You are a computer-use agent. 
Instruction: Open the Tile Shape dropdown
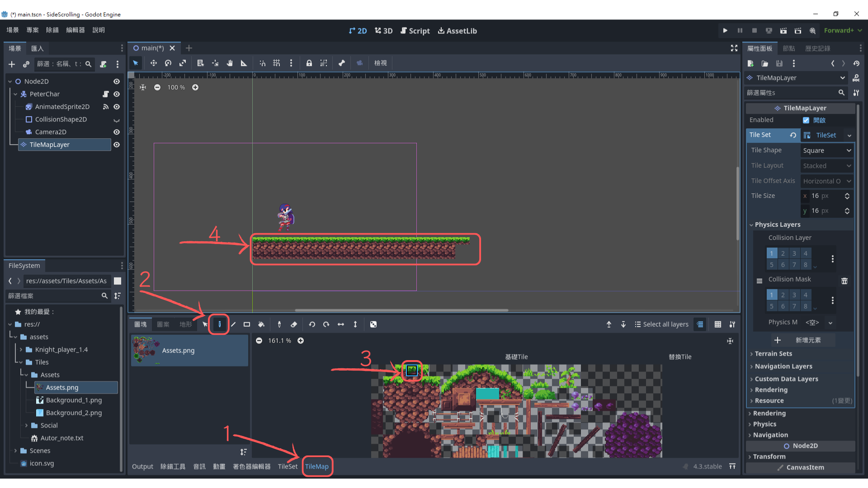coord(827,150)
